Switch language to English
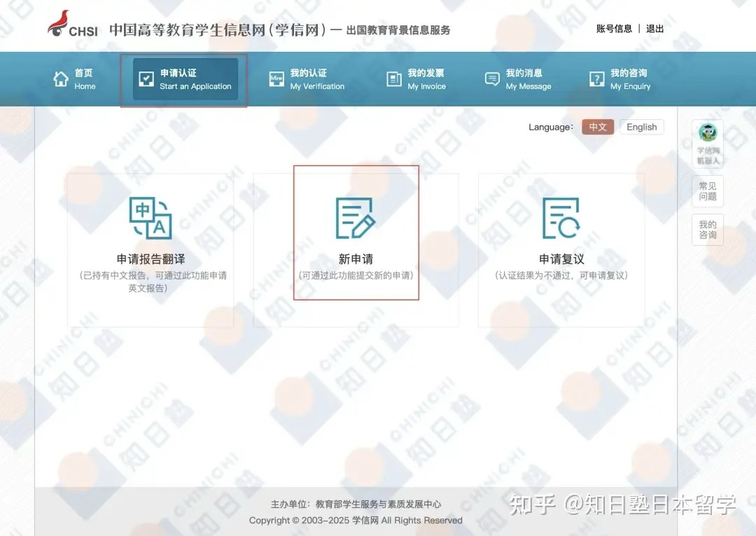 (x=641, y=127)
